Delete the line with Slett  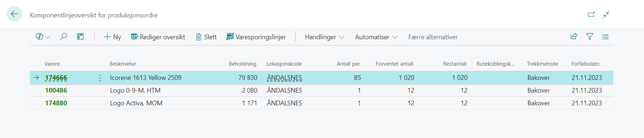tap(206, 37)
